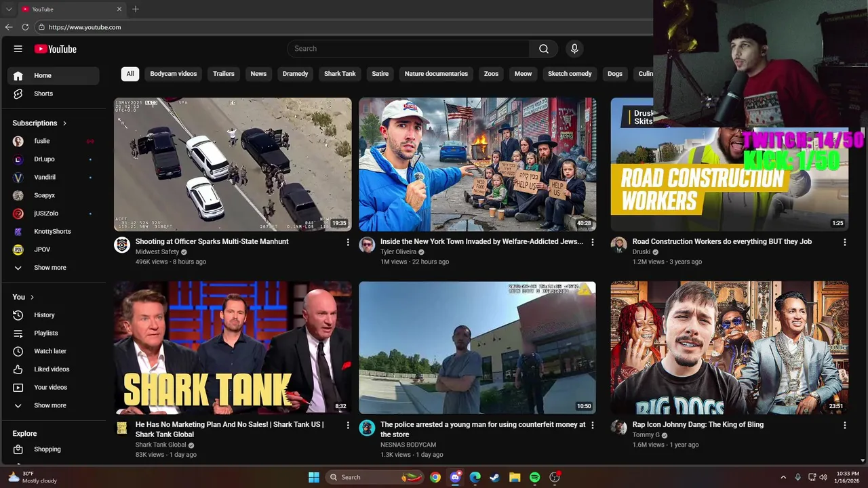The image size is (868, 488).
Task: Open Spotify from the taskbar
Action: pyautogui.click(x=534, y=477)
